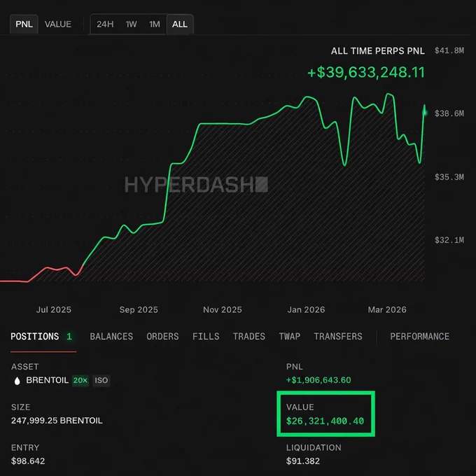Viewport: 476px width, 476px height.
Task: Click the Mar 2026 axis label
Action: coord(387,309)
